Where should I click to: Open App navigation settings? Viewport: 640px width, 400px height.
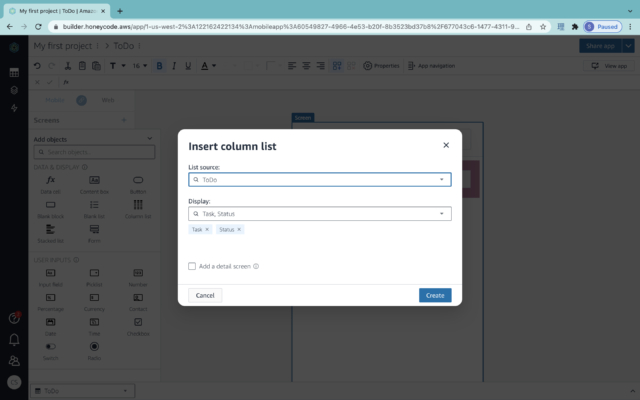(431, 66)
